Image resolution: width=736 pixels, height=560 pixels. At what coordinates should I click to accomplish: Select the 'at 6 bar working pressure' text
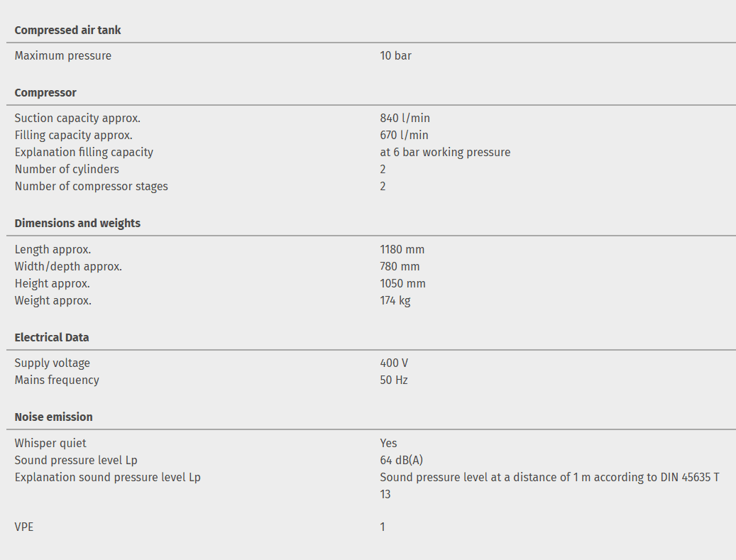point(445,152)
